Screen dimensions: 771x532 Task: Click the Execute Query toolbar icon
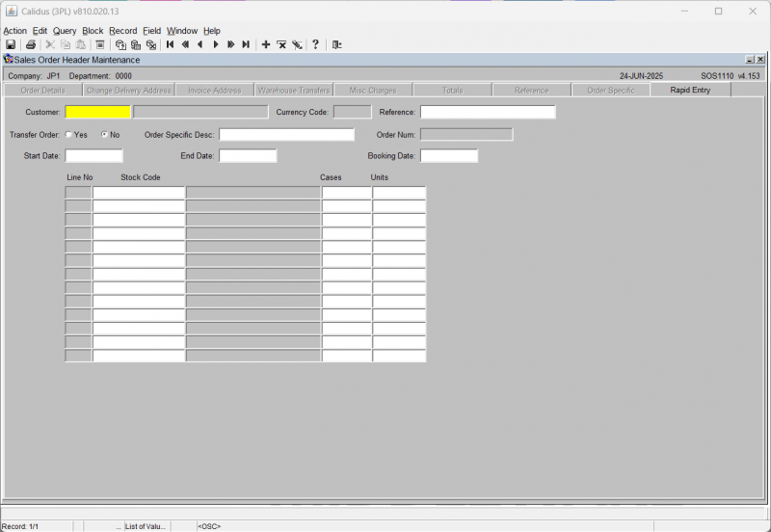pos(136,44)
